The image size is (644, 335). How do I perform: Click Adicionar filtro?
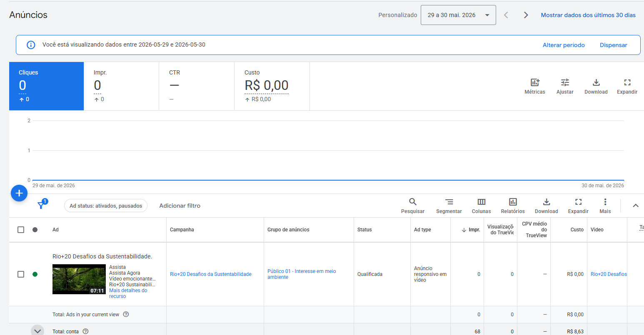tap(180, 206)
